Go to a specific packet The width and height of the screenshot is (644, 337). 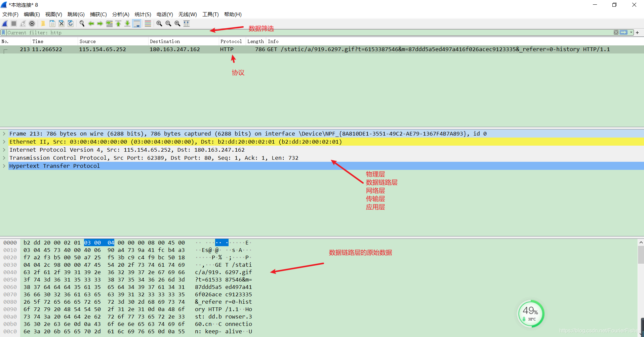coord(109,24)
